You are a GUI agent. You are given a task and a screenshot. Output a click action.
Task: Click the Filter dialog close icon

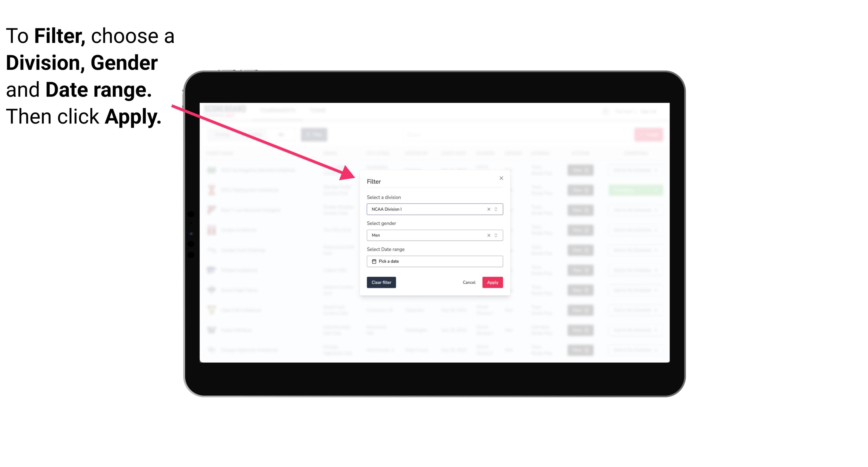coord(500,178)
